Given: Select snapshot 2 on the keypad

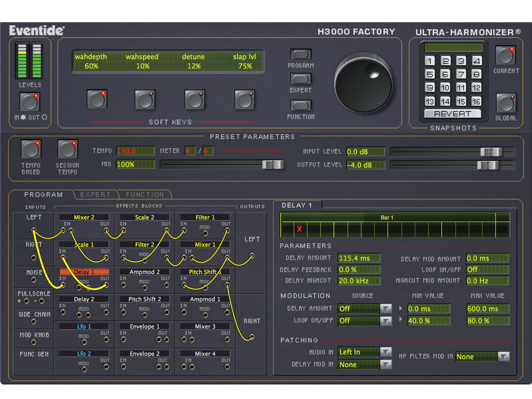Looking at the screenshot, I should pyautogui.click(x=446, y=61).
